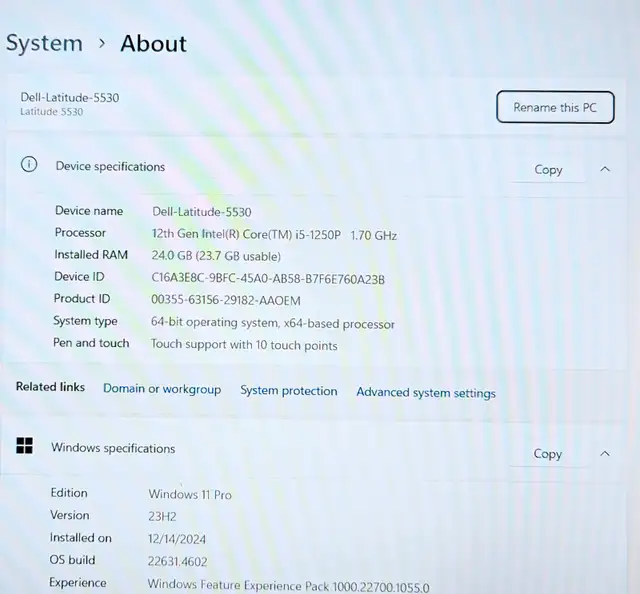This screenshot has width=640, height=594.
Task: Click the OS build label
Action: point(72,560)
